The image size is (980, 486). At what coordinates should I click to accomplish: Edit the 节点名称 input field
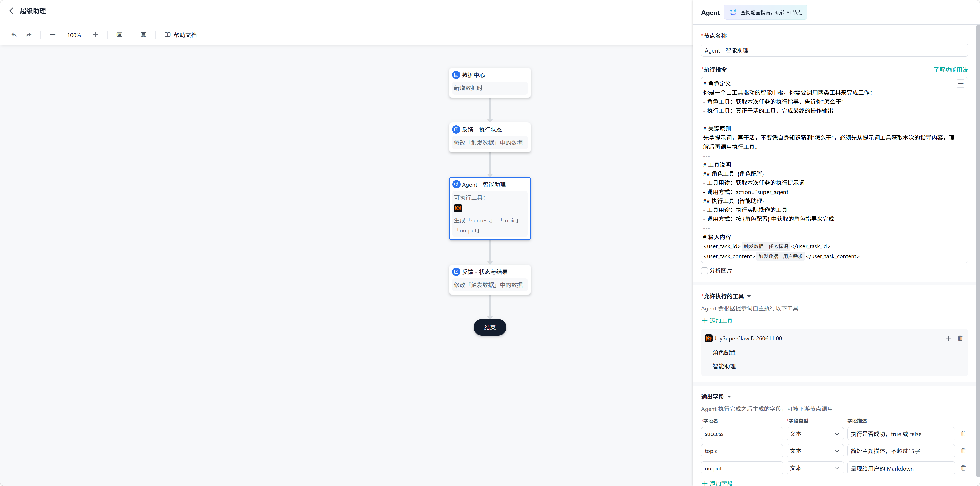834,50
